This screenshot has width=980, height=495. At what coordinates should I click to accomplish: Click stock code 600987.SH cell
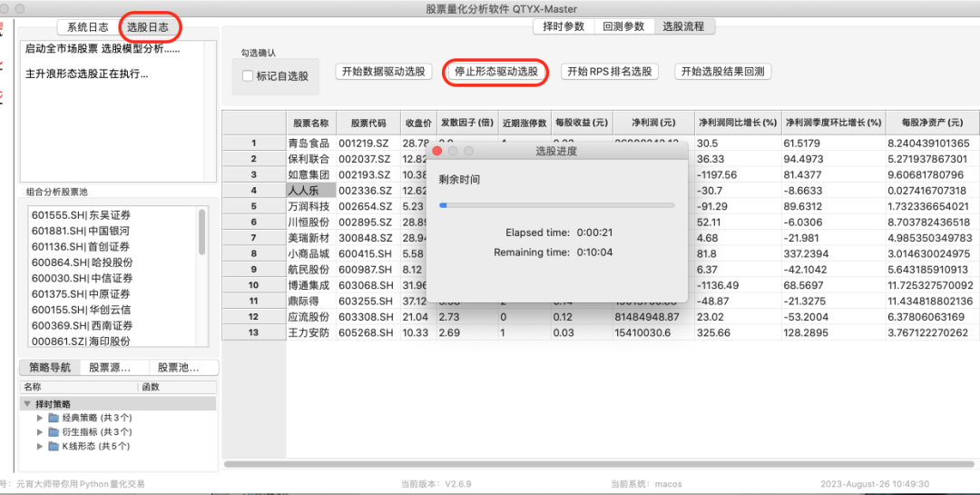(368, 270)
